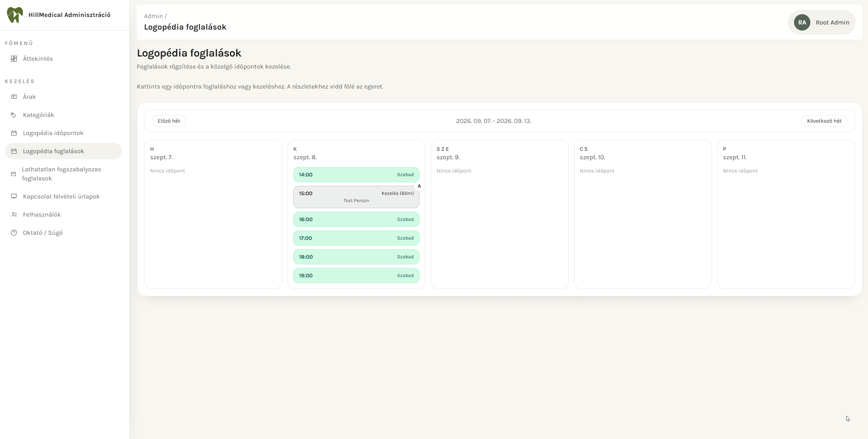Open the Kategóriák menu item
868x439 pixels.
63,115
